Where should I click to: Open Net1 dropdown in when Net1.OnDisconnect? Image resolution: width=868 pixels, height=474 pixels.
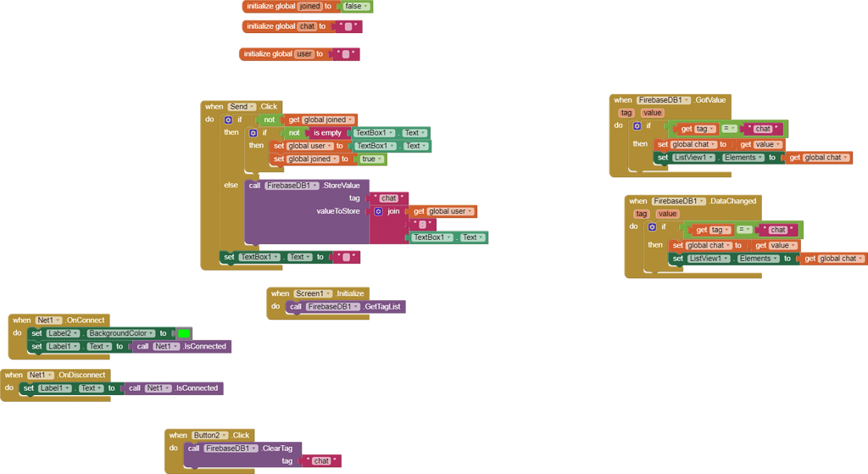(x=41, y=375)
